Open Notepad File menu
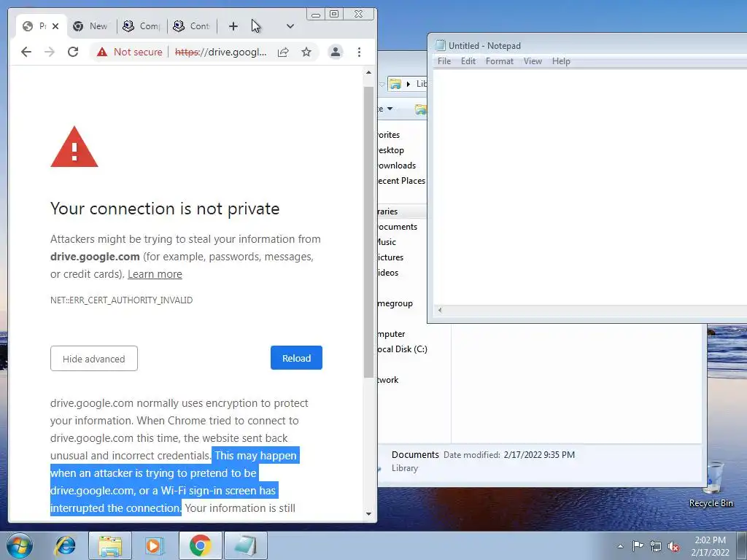The height and width of the screenshot is (560, 747). 444,61
